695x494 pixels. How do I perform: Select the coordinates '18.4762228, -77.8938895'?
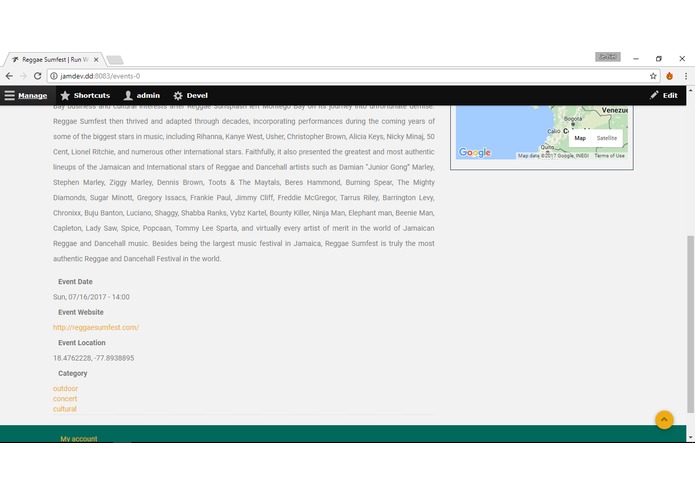point(94,358)
